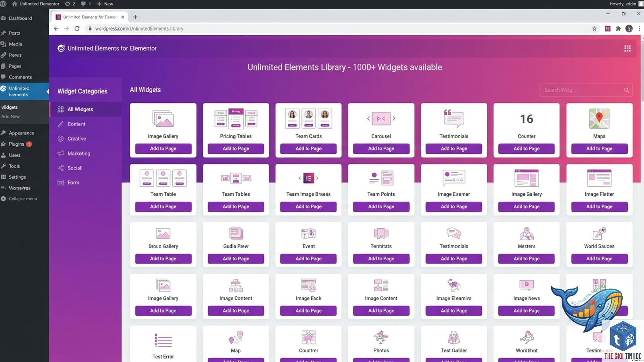
Task: Click the Photos widget icon
Action: [381, 337]
